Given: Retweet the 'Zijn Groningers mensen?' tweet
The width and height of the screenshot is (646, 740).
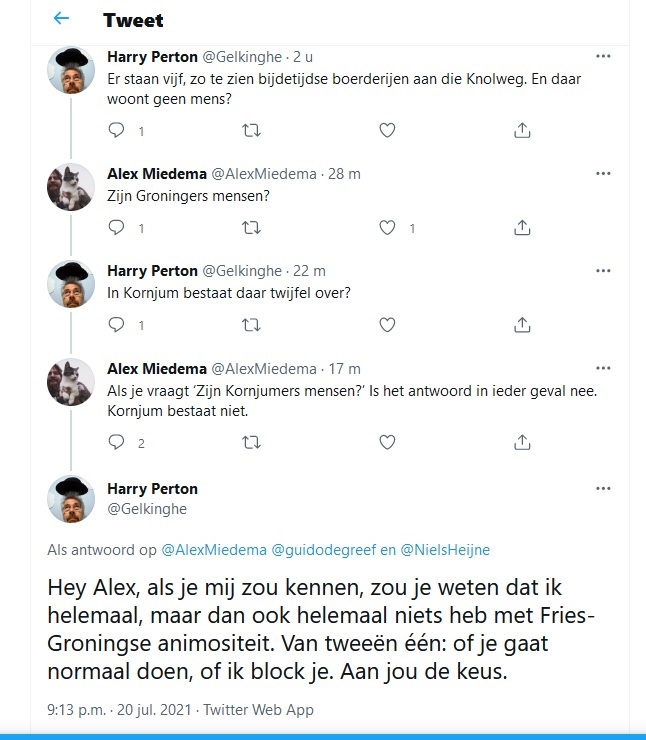Looking at the screenshot, I should [252, 228].
